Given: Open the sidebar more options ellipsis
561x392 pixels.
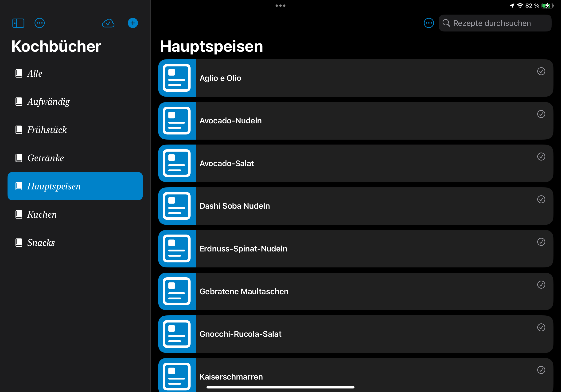Looking at the screenshot, I should (x=39, y=23).
